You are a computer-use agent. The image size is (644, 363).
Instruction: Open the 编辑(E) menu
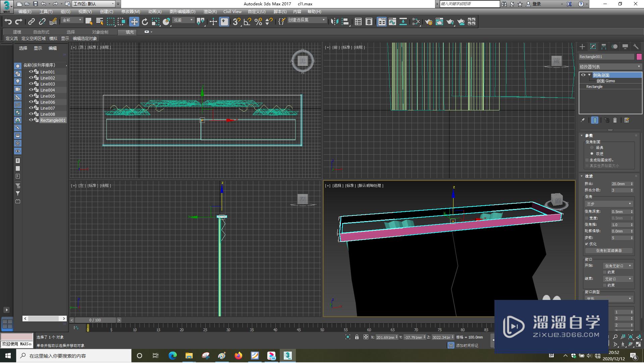coord(25,12)
